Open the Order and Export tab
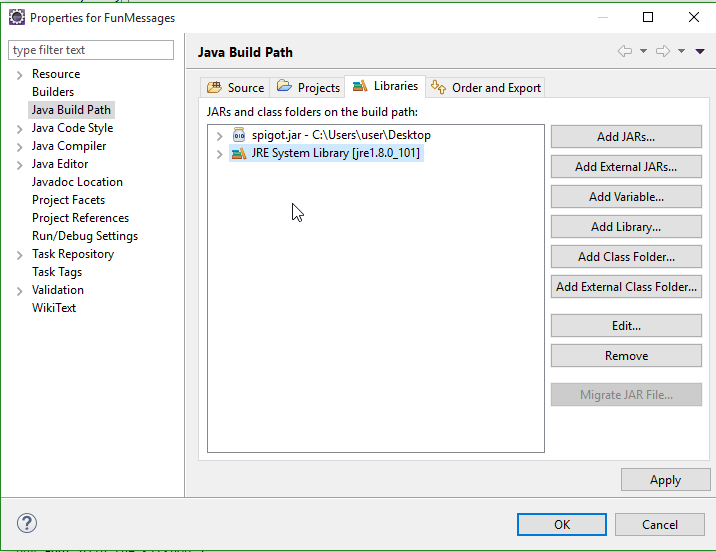This screenshot has width=716, height=552. tap(485, 87)
